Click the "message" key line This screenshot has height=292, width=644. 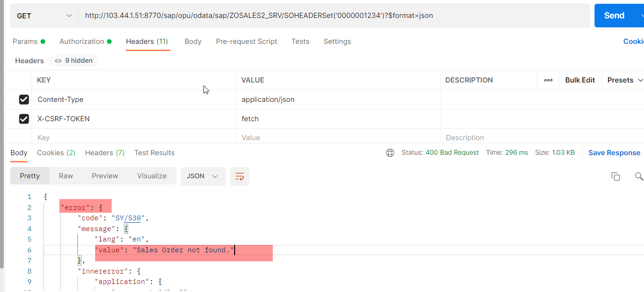tap(103, 229)
